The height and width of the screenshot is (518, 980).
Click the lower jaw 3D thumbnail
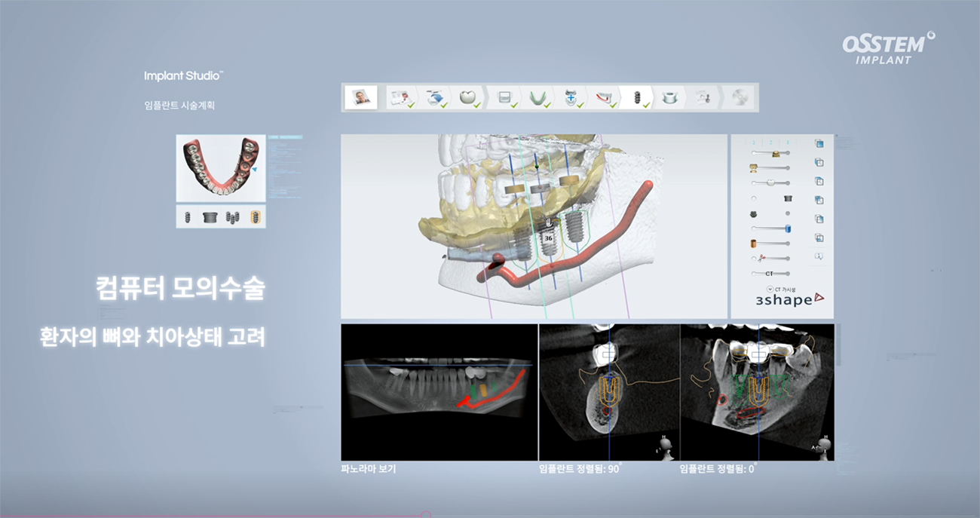[221, 168]
